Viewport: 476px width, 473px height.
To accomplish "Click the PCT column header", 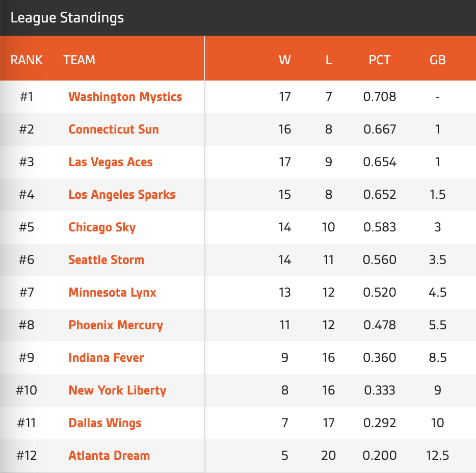I will [x=379, y=60].
